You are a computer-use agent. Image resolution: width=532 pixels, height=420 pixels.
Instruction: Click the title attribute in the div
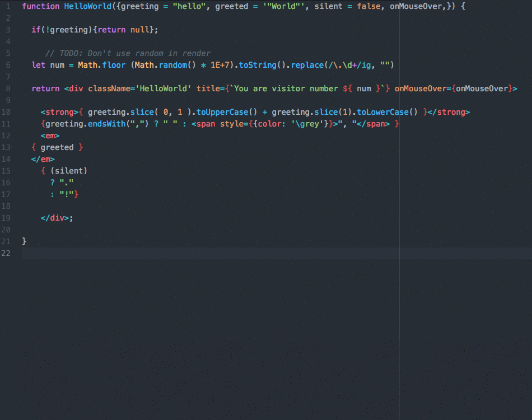pyautogui.click(x=207, y=88)
